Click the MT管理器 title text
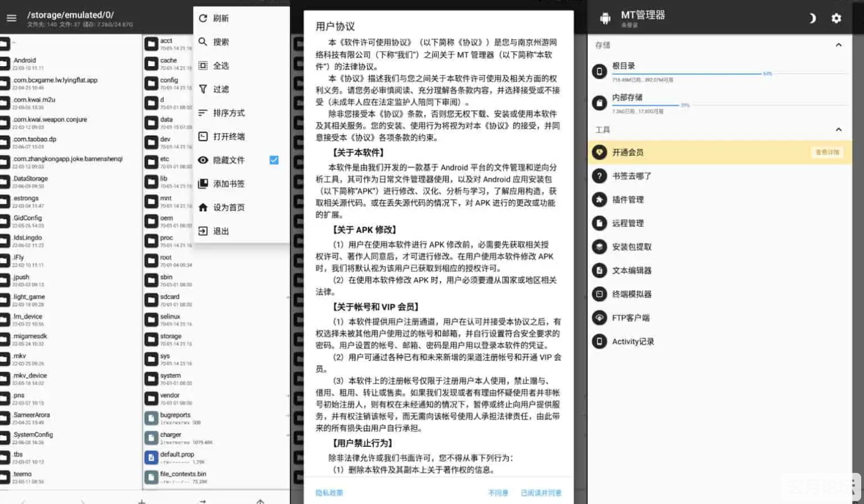 [643, 15]
